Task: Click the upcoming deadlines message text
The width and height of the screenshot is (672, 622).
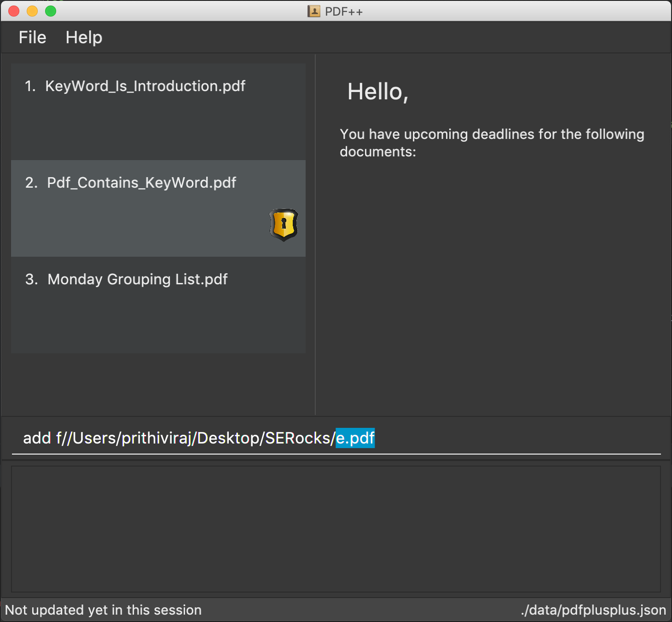Action: coord(492,143)
